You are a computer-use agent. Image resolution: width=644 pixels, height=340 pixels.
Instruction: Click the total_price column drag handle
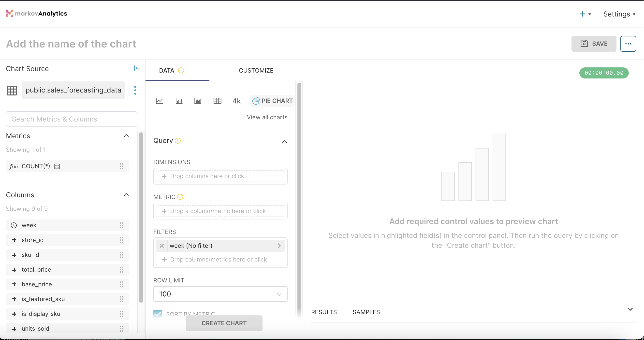point(121,269)
